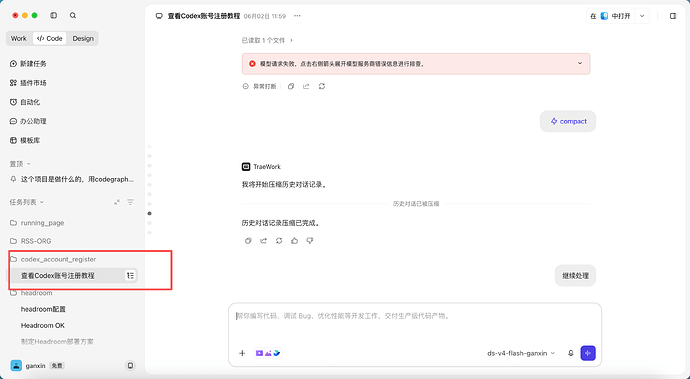The height and width of the screenshot is (379, 690).
Task: Open 插件市场 in the sidebar
Action: click(28, 83)
